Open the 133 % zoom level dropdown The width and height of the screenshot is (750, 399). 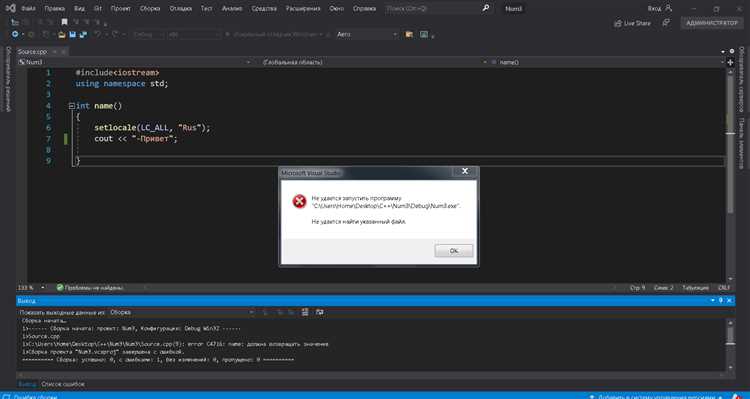[x=31, y=288]
